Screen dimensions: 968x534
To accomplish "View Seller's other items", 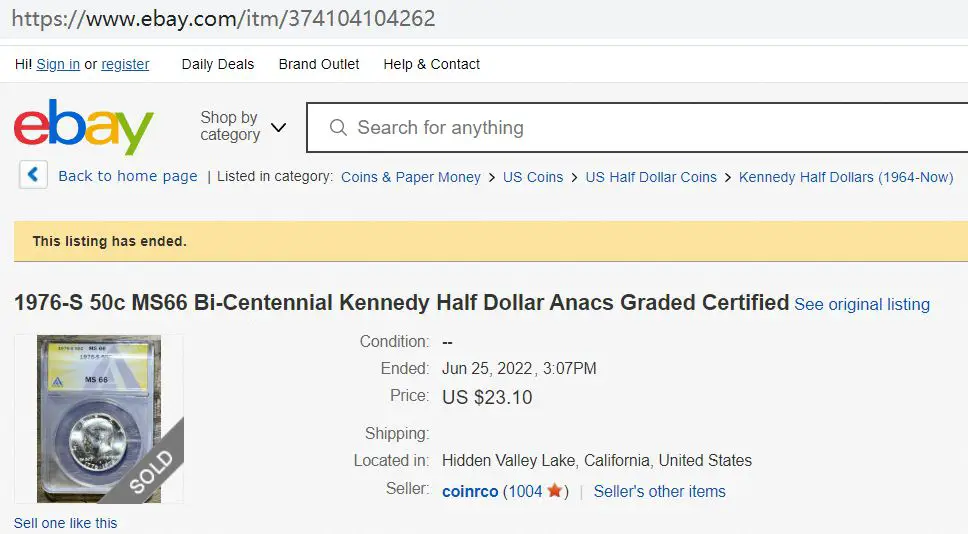I will (659, 491).
